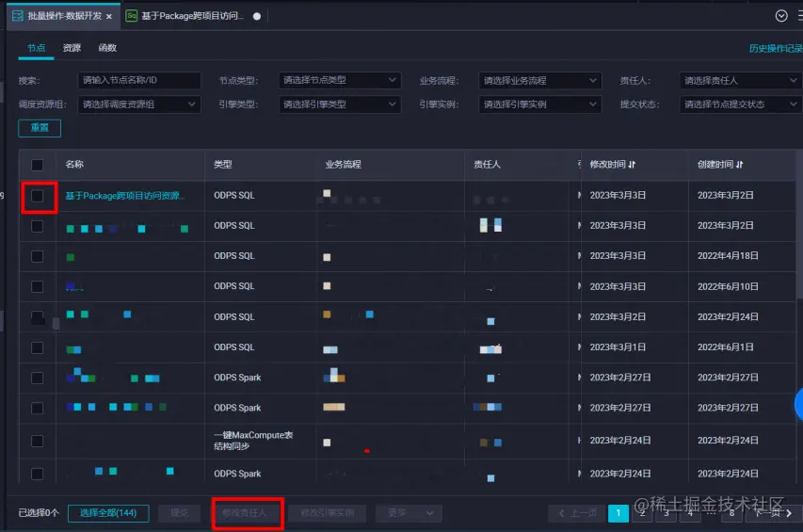Close the 批量操作-数据开发 tab
The image size is (803, 532).
[x=109, y=16]
